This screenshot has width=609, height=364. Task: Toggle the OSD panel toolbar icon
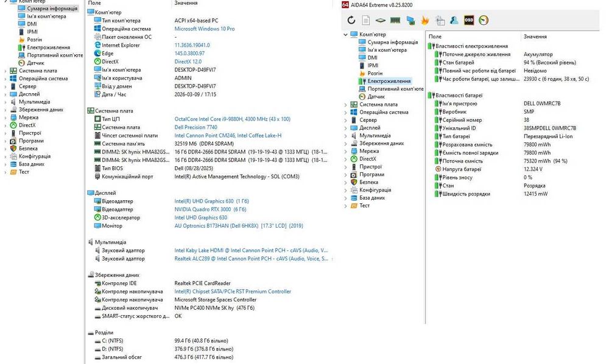click(469, 20)
